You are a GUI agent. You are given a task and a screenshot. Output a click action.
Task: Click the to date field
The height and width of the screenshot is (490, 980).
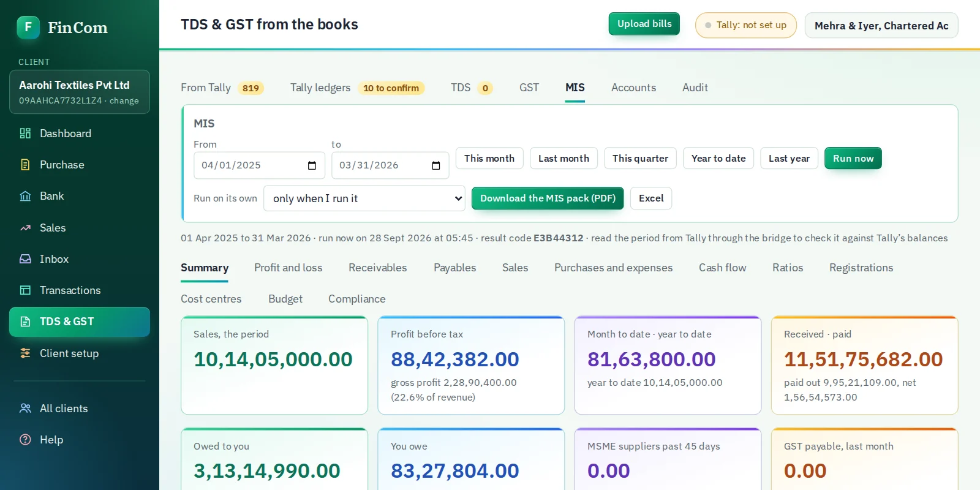(390, 165)
